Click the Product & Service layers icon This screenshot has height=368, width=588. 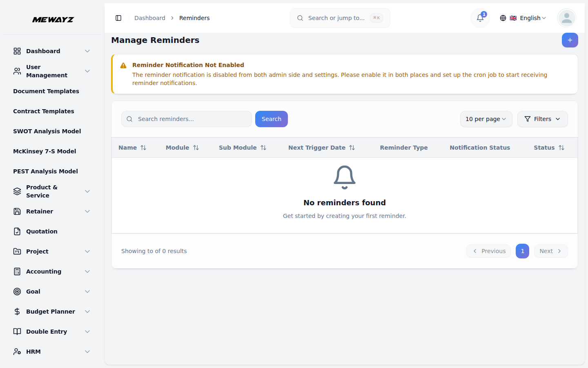pyautogui.click(x=17, y=191)
